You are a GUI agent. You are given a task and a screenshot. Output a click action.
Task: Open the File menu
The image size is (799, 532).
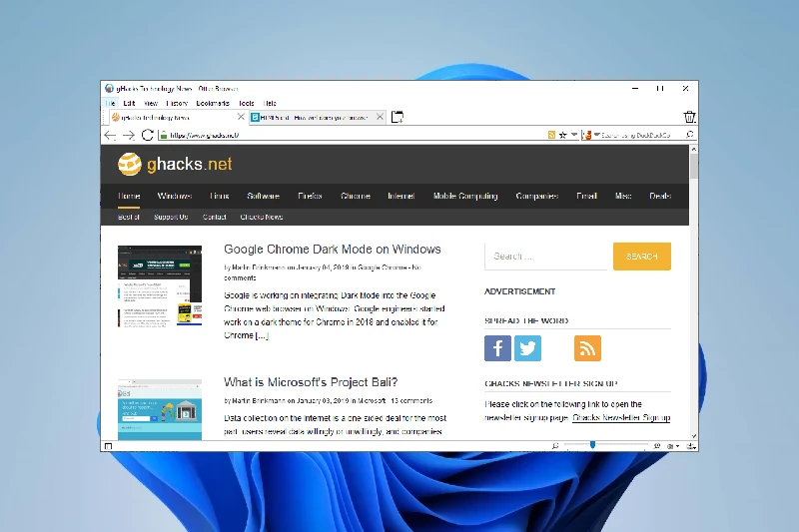pyautogui.click(x=111, y=103)
